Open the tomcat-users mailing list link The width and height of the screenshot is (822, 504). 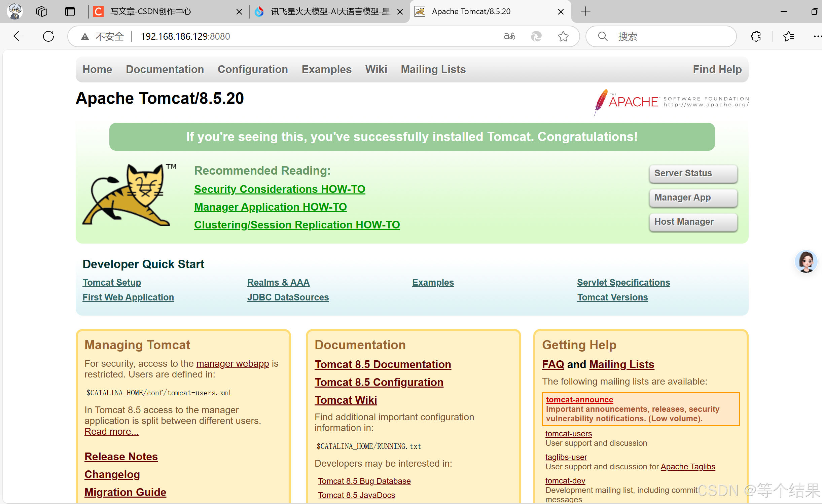tap(569, 434)
